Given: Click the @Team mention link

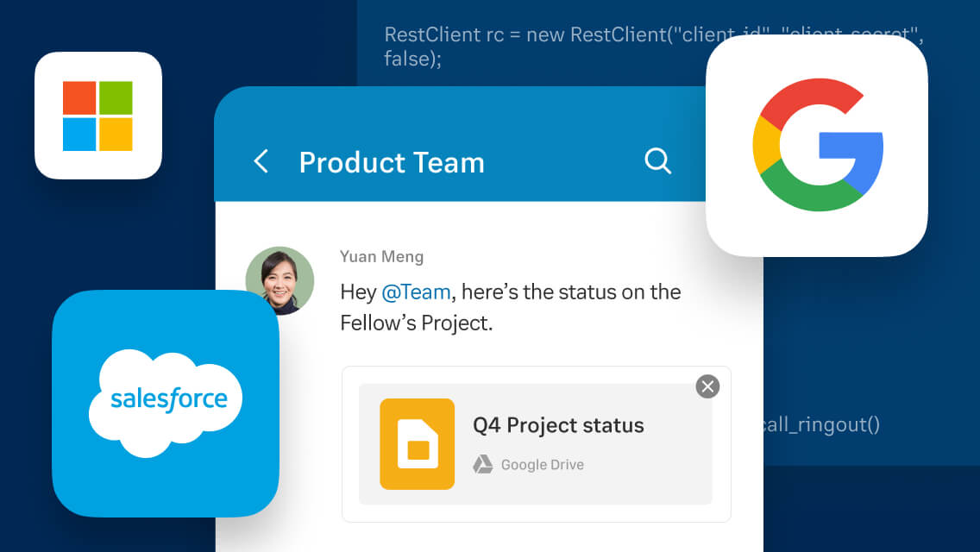Looking at the screenshot, I should tap(416, 292).
